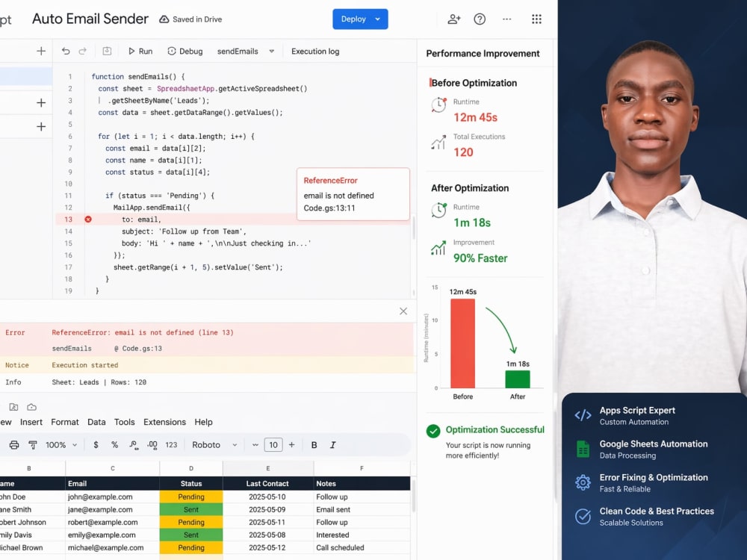Click the red Before bar in chart

(462, 343)
